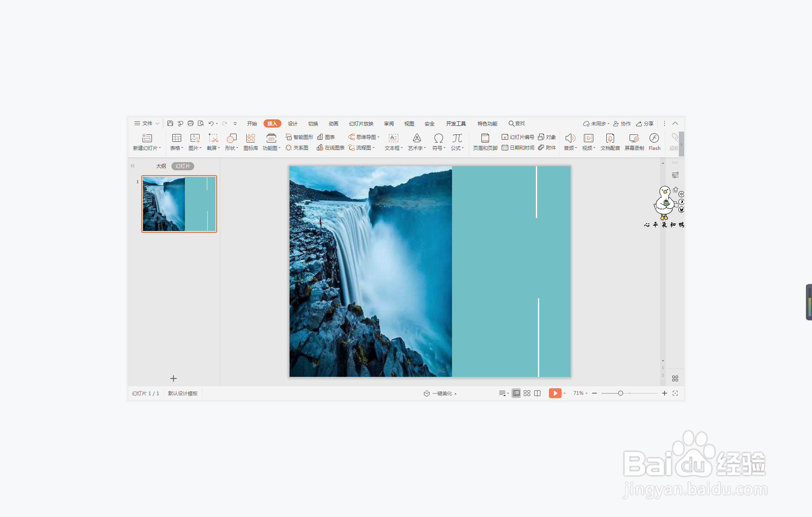Click the 分享 share button
Image resolution: width=812 pixels, height=517 pixels.
tap(645, 123)
